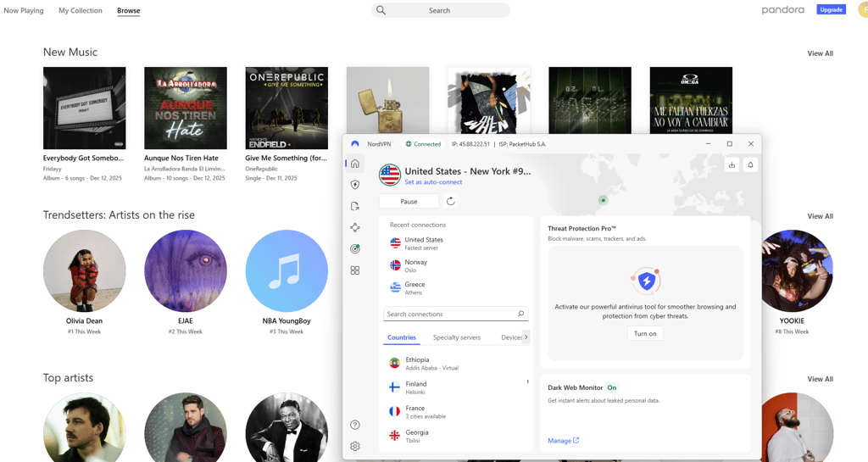Open EJAE artist picture

186,271
